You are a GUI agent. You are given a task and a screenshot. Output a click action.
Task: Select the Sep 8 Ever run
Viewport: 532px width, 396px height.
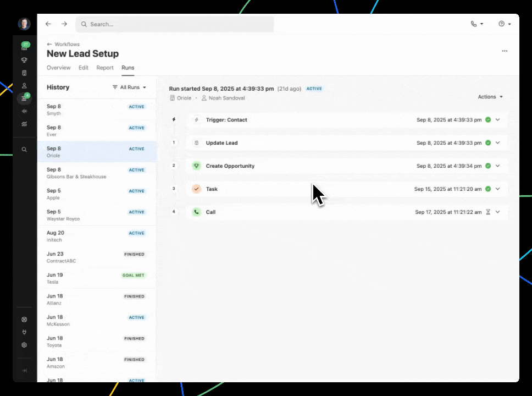[97, 130]
